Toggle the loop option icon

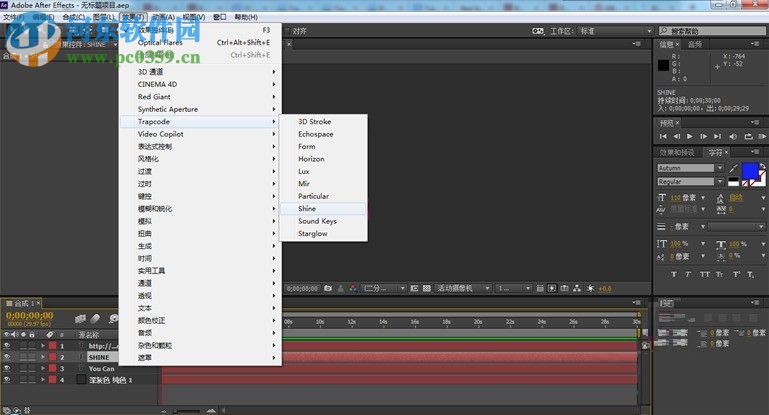pyautogui.click(x=748, y=136)
